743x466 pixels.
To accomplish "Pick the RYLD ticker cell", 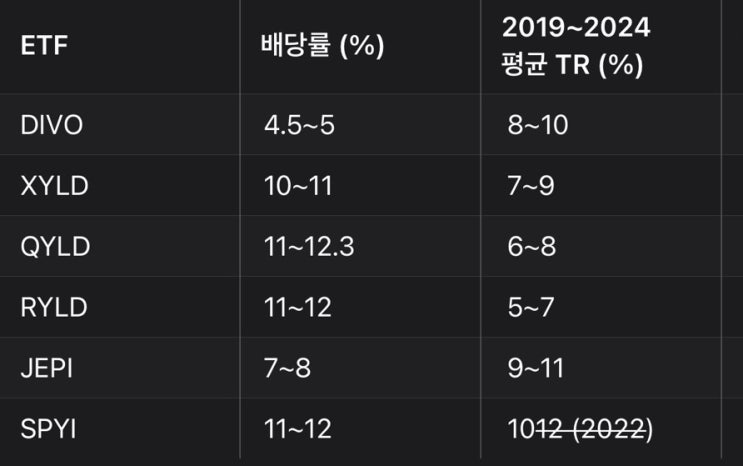I will (x=53, y=307).
